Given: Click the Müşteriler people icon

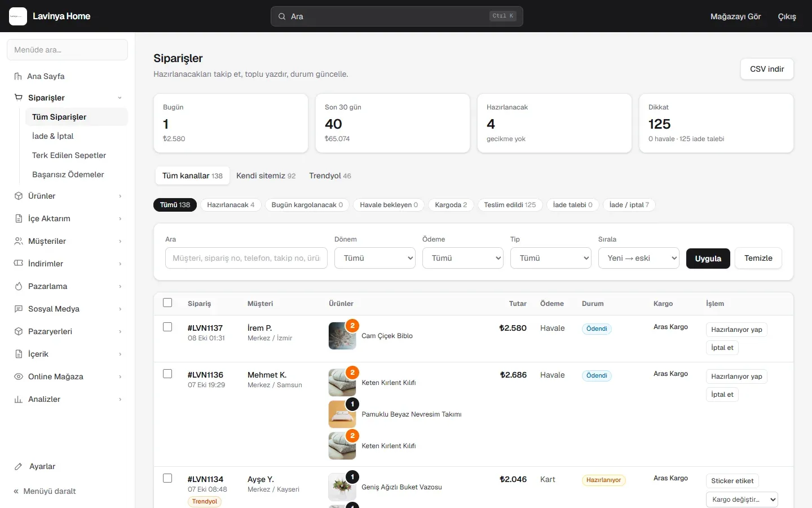Looking at the screenshot, I should (x=19, y=241).
